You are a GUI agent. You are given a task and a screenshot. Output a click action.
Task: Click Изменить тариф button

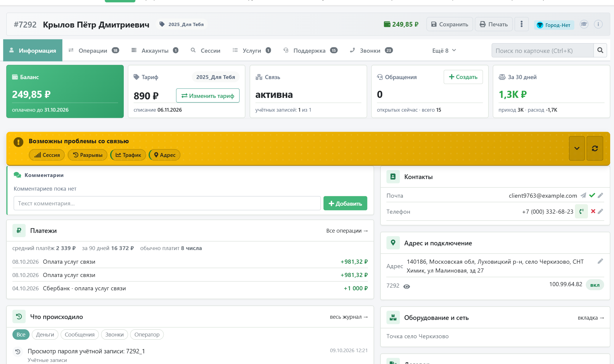point(208,96)
